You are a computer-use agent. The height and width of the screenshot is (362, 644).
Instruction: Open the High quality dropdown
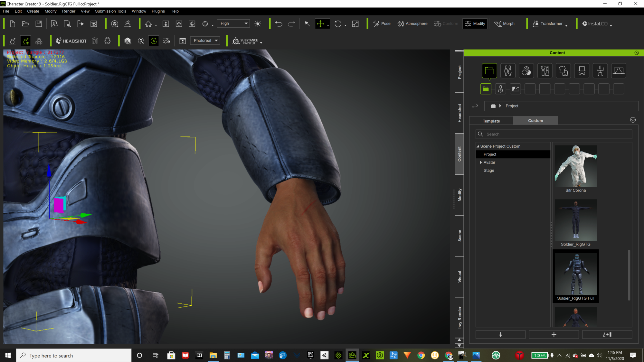(x=233, y=23)
